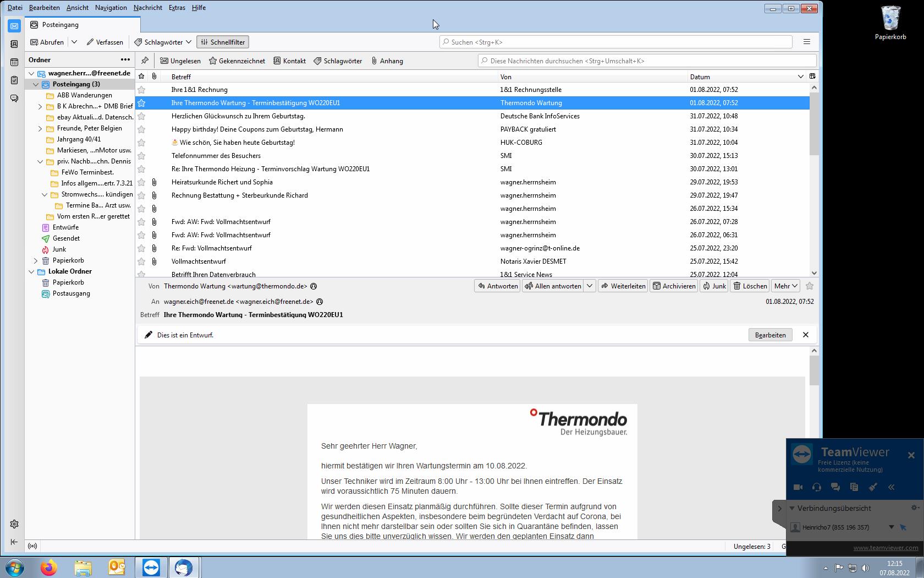This screenshot has height=578, width=924.
Task: Star the 'Vollmachtsentwurf' message from Notaris Xavier DESMET
Action: [x=141, y=261]
